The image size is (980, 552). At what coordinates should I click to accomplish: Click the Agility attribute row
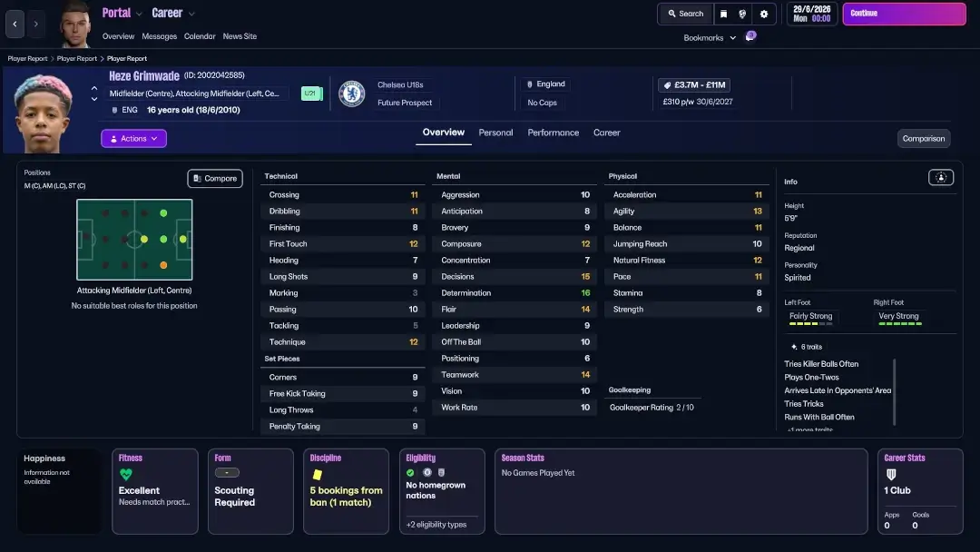coord(686,212)
